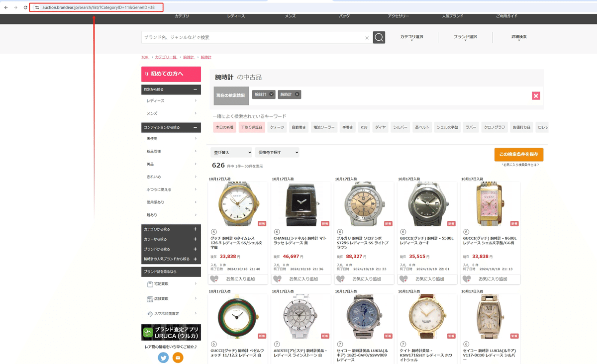The height and width of the screenshot is (364, 597).
Task: Open ご利用ガイド in the top navigation
Action: pyautogui.click(x=506, y=16)
